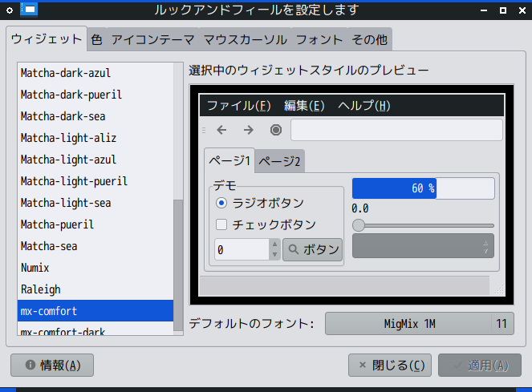Switch to the ウィジェット tab
Screen dimensions: 532x392
point(47,39)
